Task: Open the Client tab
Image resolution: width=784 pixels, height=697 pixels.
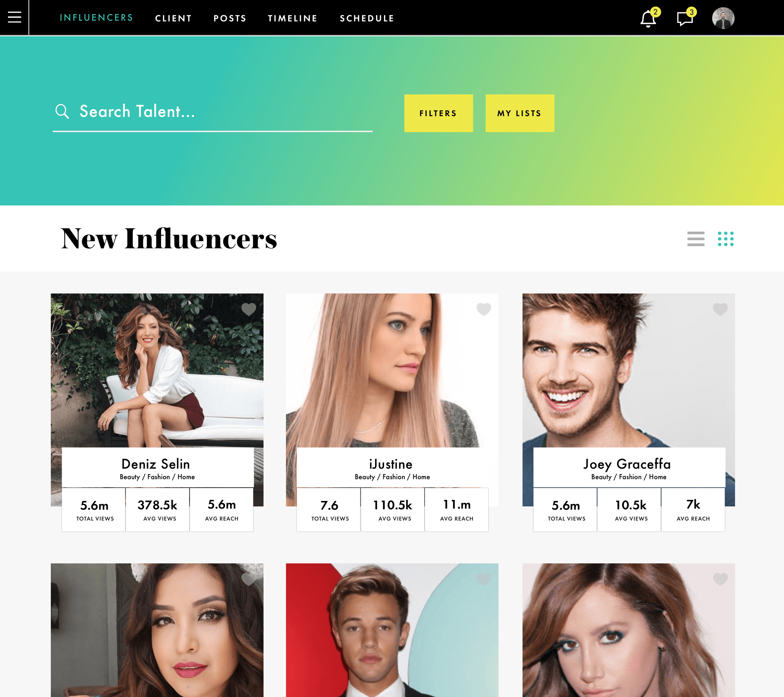Action: pyautogui.click(x=173, y=19)
